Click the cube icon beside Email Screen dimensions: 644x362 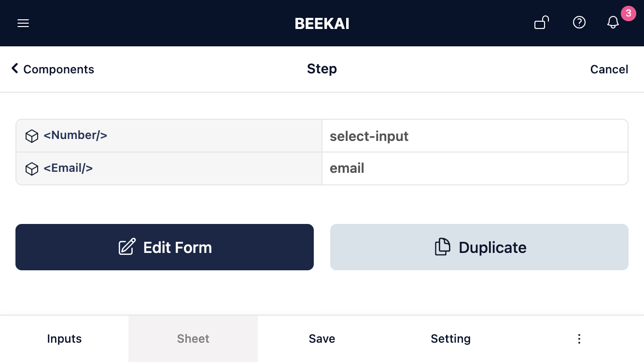click(x=32, y=169)
